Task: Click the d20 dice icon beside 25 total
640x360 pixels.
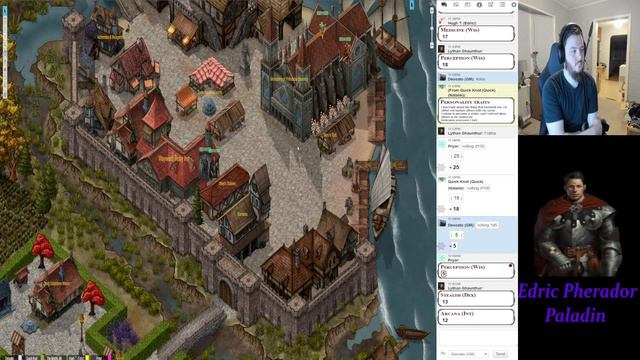Action: coord(442,167)
